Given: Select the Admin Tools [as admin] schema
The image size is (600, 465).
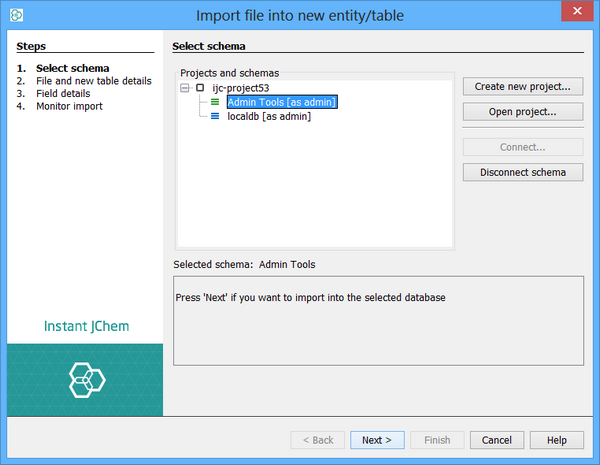Looking at the screenshot, I should (x=281, y=102).
